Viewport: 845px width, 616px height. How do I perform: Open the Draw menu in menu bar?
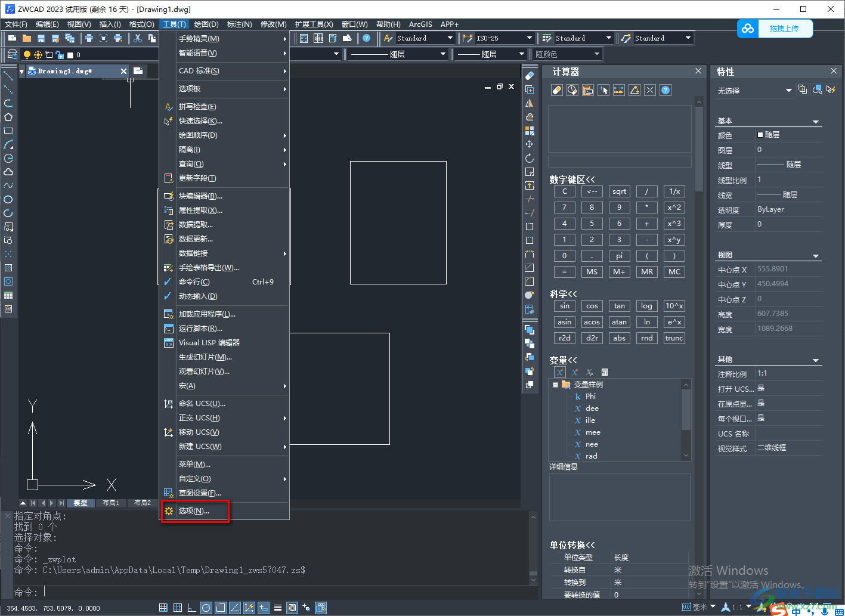pos(206,24)
